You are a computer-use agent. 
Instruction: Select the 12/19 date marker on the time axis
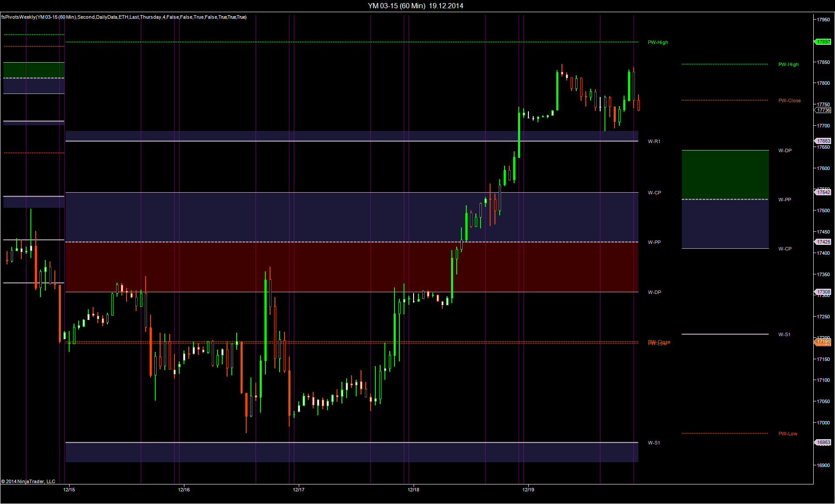tap(528, 490)
